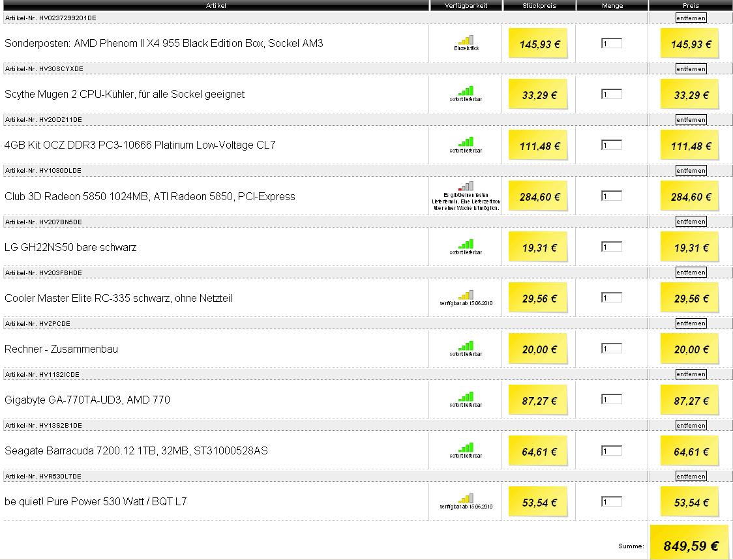Screen dimensions: 733x560
Task: Remove the Cooler Master Elite RC-335 item
Action: (x=691, y=273)
